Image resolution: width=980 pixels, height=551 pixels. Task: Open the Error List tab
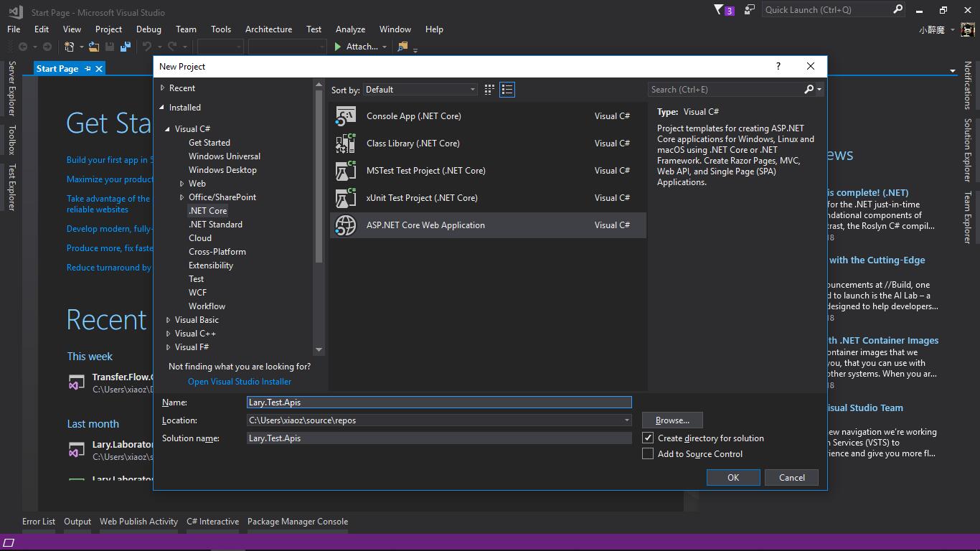click(x=39, y=522)
